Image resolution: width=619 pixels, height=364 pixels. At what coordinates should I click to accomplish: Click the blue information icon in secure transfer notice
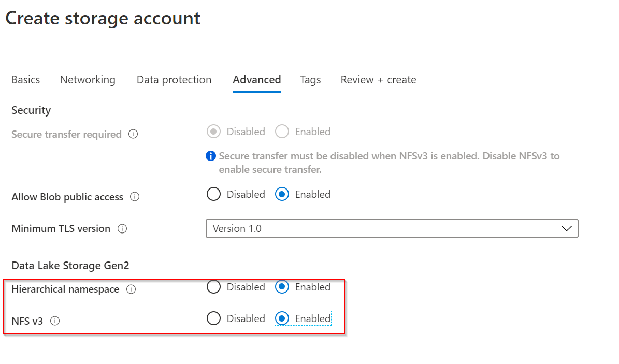tap(211, 156)
